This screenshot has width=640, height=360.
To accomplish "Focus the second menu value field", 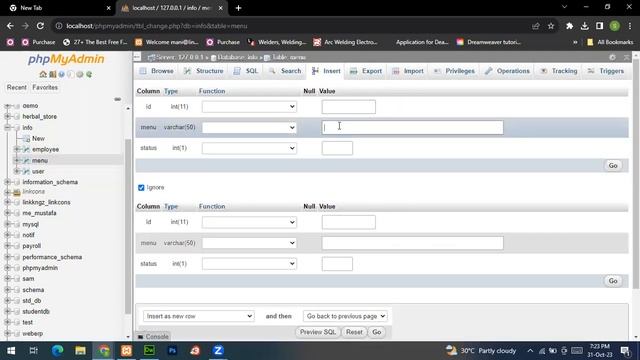I will pyautogui.click(x=413, y=243).
